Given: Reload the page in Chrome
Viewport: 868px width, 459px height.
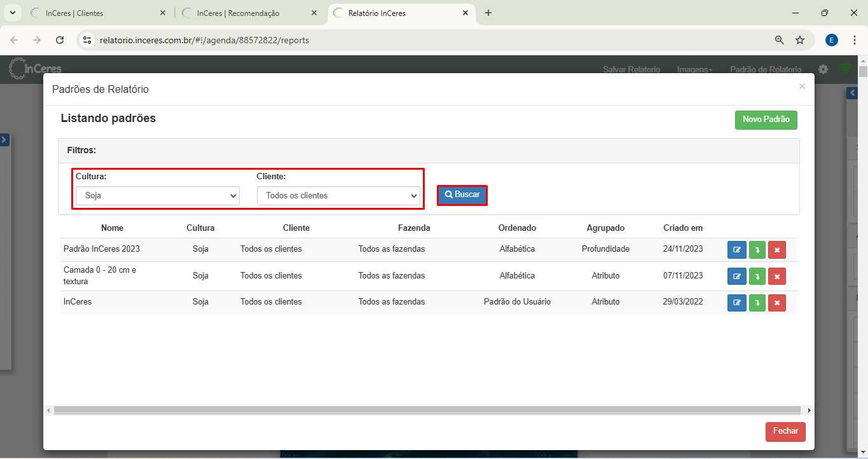Looking at the screenshot, I should (60, 40).
